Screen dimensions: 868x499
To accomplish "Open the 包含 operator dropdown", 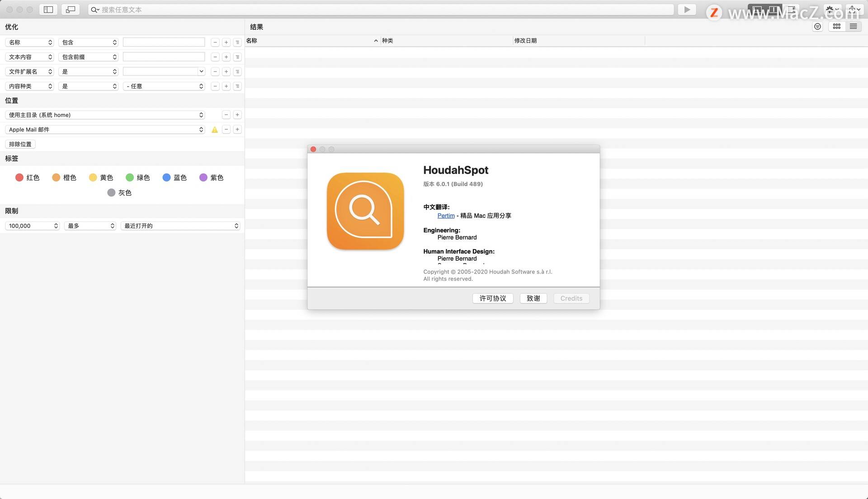I will (89, 42).
